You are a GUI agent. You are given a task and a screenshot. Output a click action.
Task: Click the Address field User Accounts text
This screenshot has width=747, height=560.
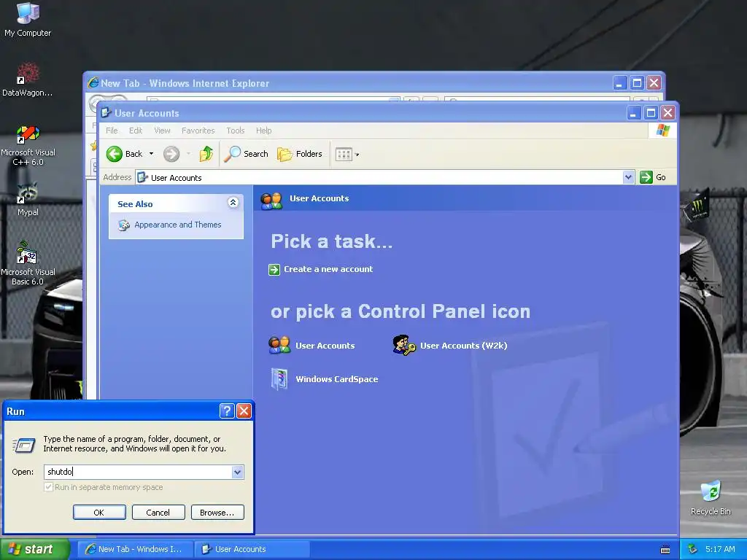click(176, 178)
